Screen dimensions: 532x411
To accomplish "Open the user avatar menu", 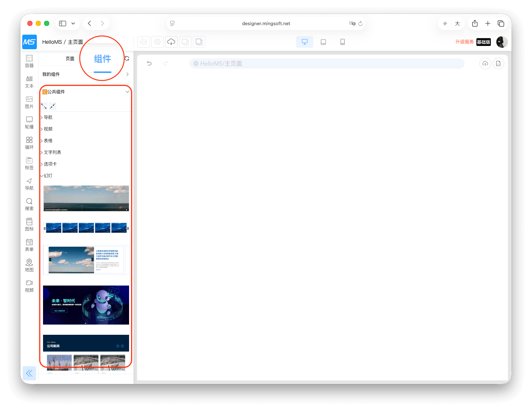I will pos(502,42).
